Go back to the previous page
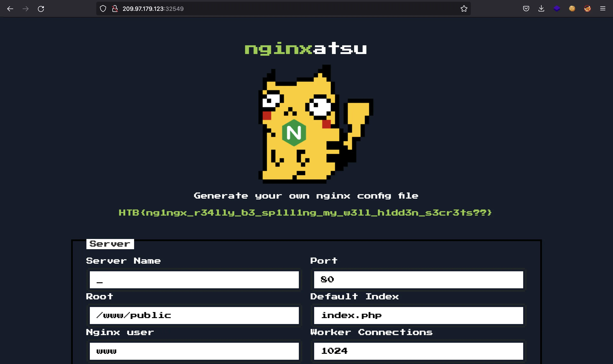Image resolution: width=613 pixels, height=364 pixels. (10, 9)
